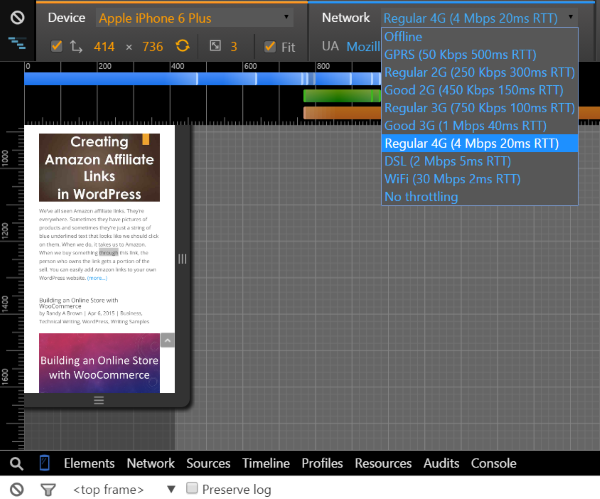Screen dimensions: 600x499
Task: Toggle the media queries inspector icon
Action: (17, 43)
